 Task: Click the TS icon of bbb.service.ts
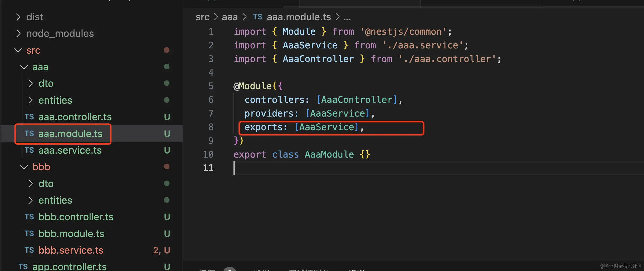(x=29, y=250)
